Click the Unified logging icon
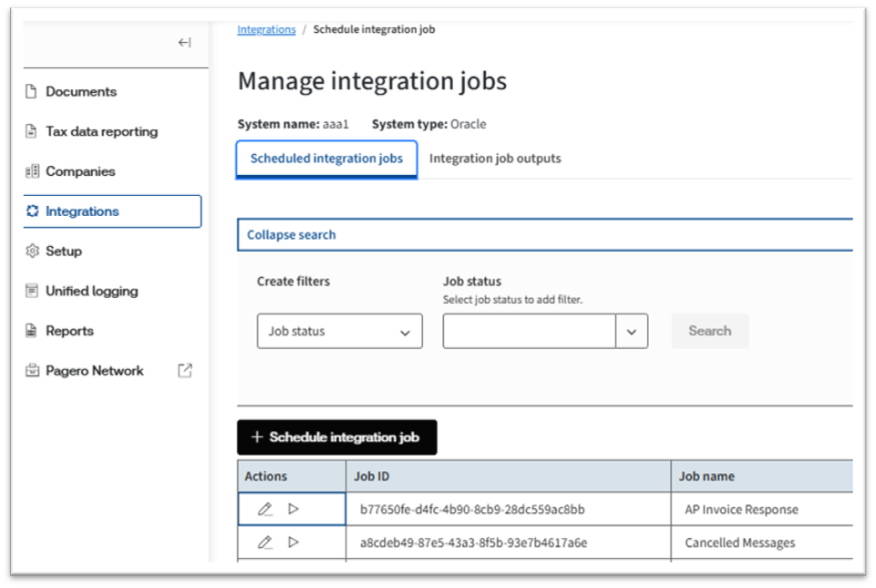 pyautogui.click(x=32, y=291)
